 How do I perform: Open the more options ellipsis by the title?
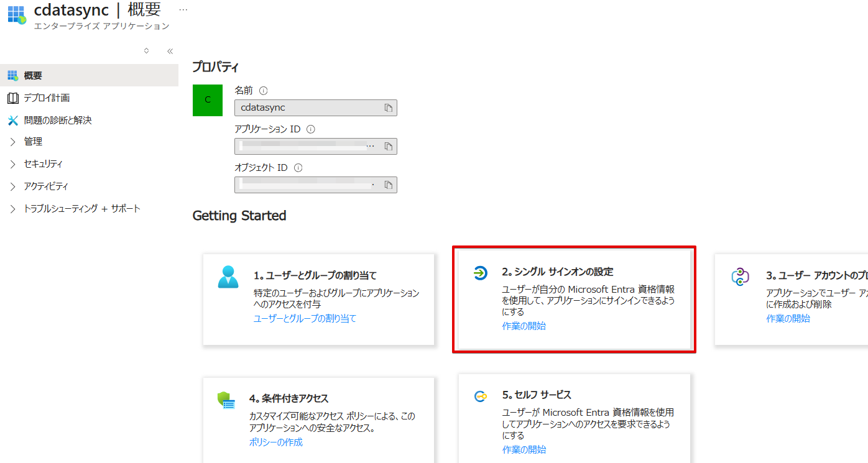point(183,11)
